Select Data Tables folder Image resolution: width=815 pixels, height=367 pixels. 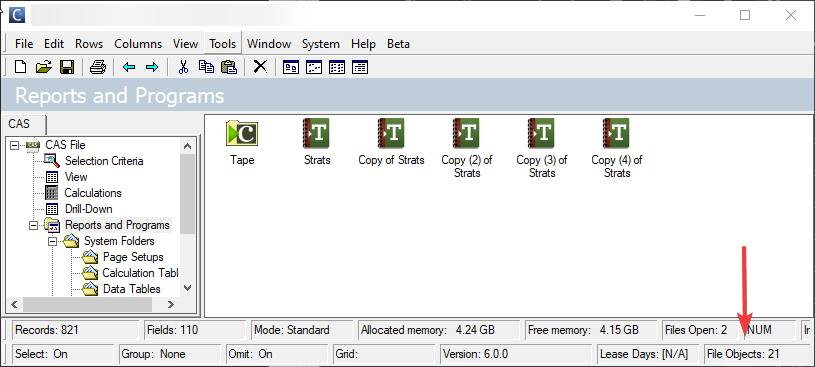[132, 289]
